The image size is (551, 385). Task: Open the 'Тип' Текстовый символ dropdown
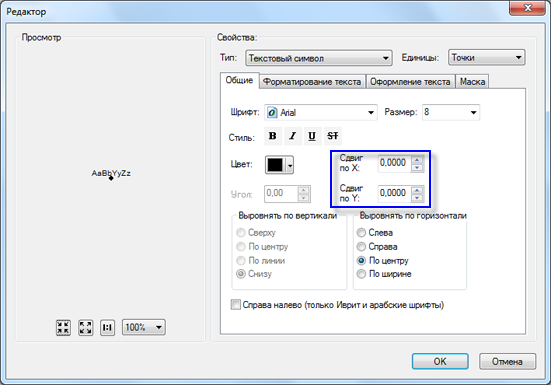point(319,58)
